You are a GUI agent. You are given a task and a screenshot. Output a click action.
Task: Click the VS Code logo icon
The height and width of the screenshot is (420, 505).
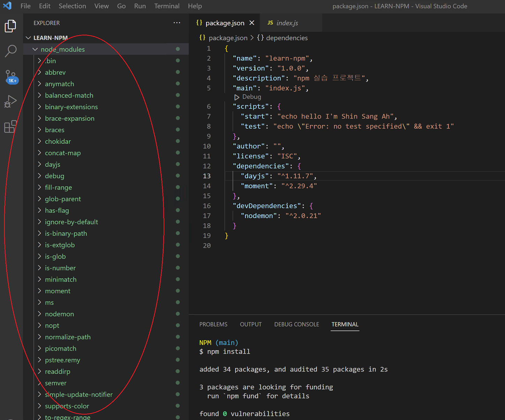point(7,6)
